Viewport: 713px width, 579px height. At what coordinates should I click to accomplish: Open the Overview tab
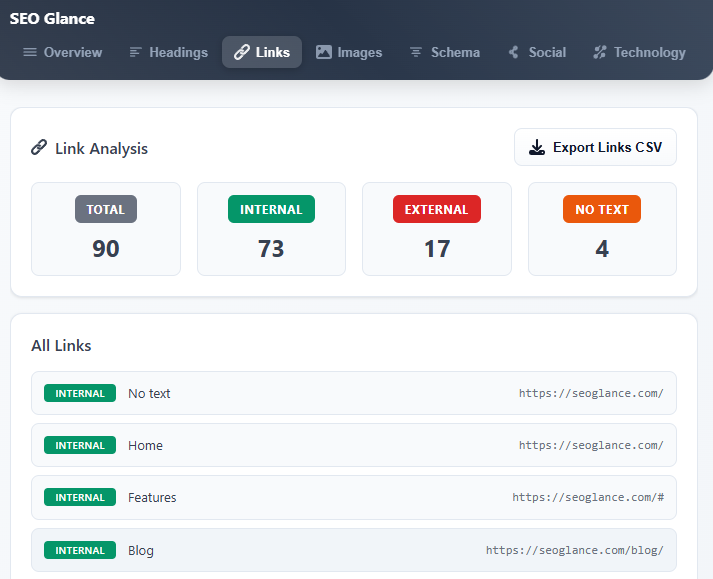[63, 52]
